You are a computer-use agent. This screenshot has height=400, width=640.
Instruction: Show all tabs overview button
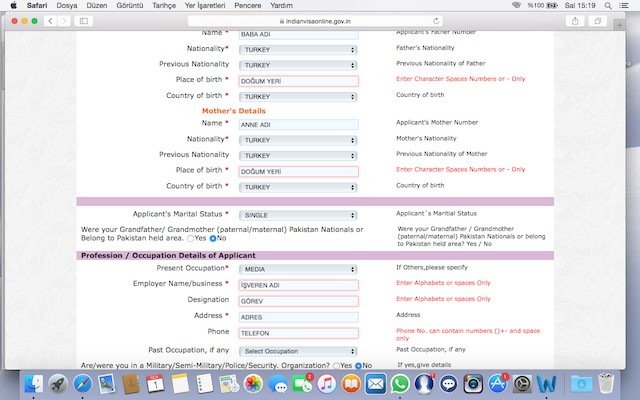(x=598, y=21)
